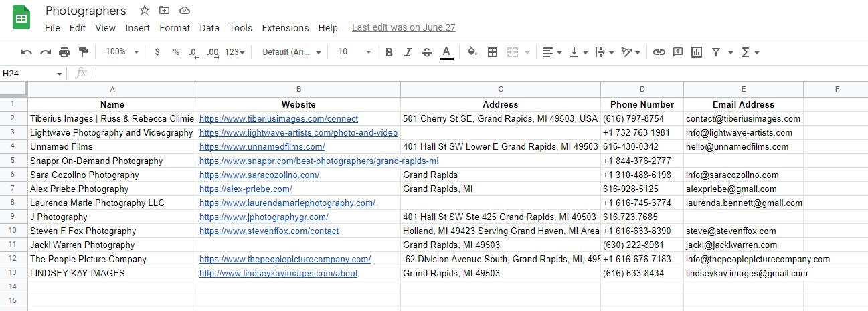The width and height of the screenshot is (868, 311).
Task: Click the Insert comment icon
Action: (678, 52)
